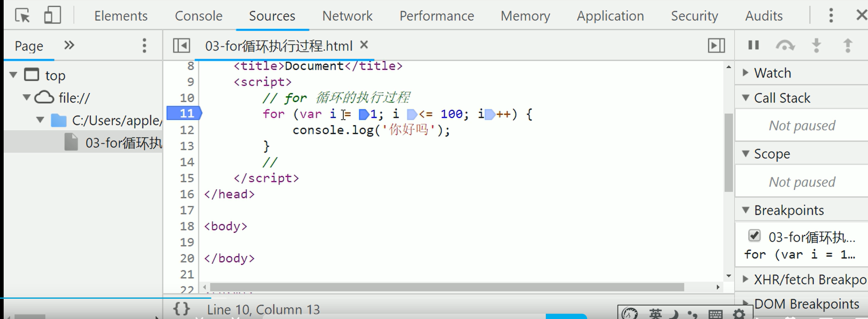Click the step out arrow icon
Image resolution: width=868 pixels, height=319 pixels.
(848, 45)
